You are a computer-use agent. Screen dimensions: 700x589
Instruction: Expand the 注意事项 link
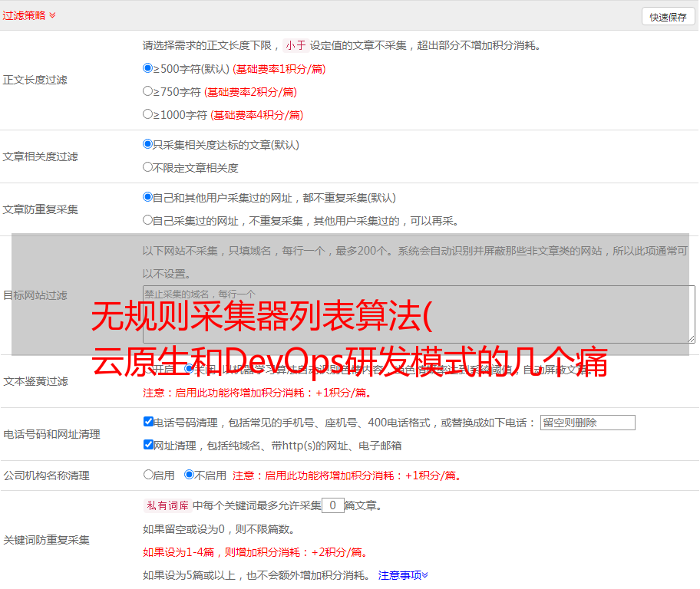(403, 574)
